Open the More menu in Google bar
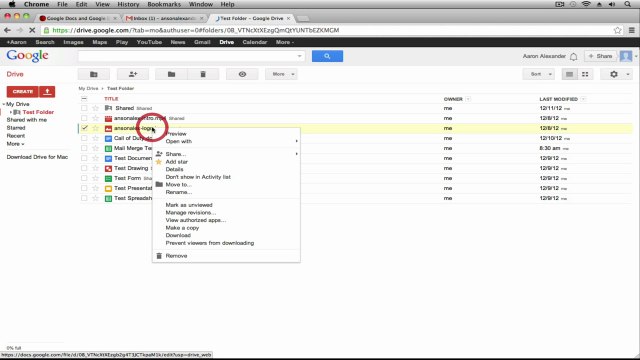 click(x=284, y=42)
